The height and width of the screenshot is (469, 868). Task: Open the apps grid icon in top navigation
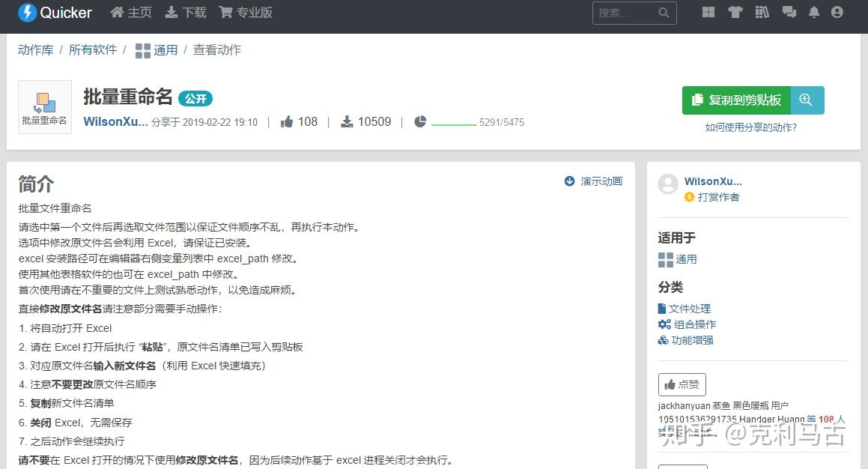(x=707, y=11)
